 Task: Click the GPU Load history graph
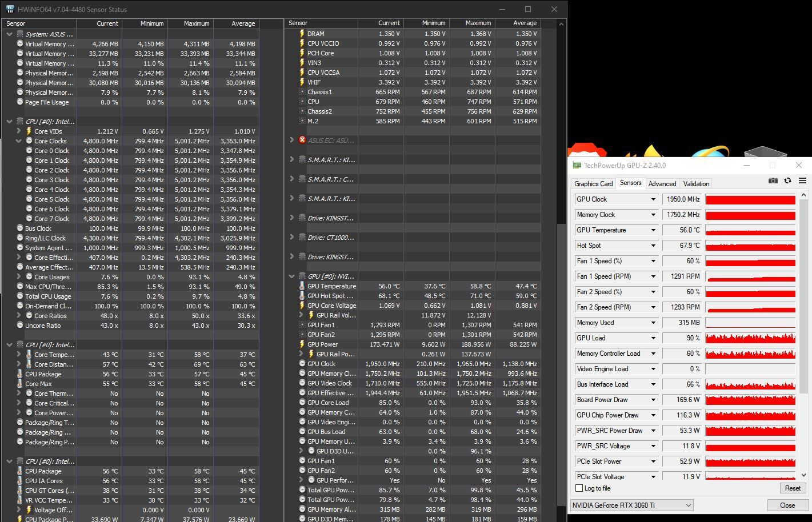pyautogui.click(x=750, y=338)
